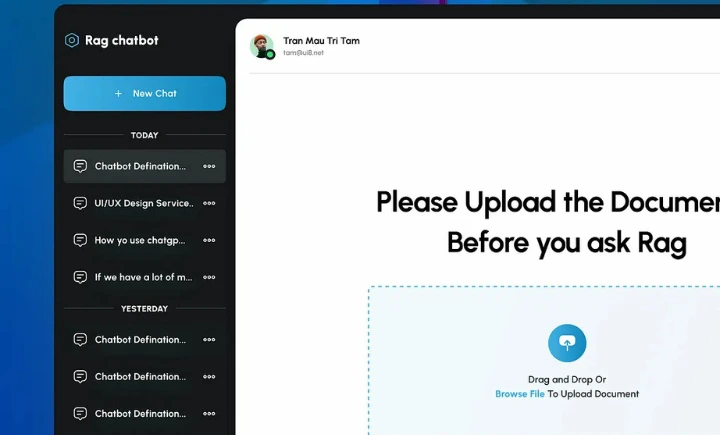Click chat bubble icon beside How you use chatgpt

pos(80,240)
